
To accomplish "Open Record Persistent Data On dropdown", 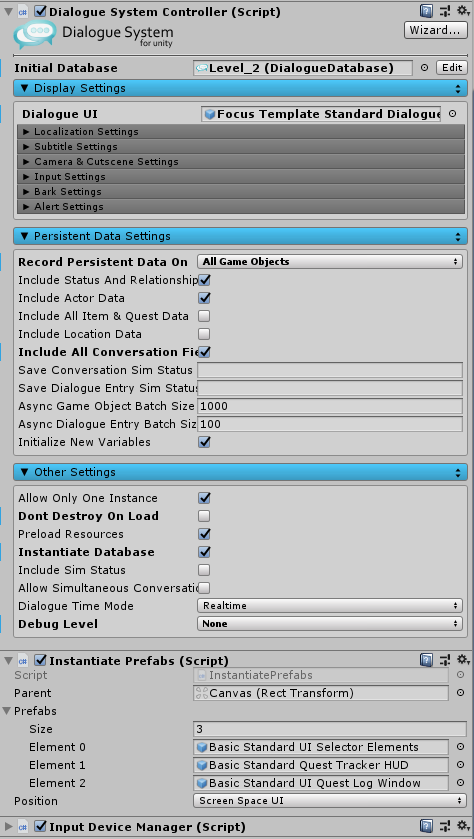I will (x=330, y=262).
